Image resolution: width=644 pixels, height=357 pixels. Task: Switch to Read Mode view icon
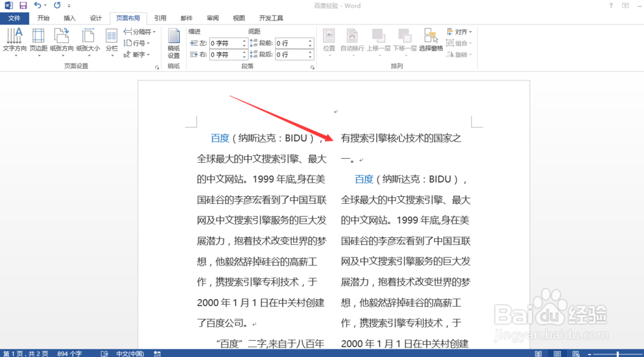tap(538, 354)
